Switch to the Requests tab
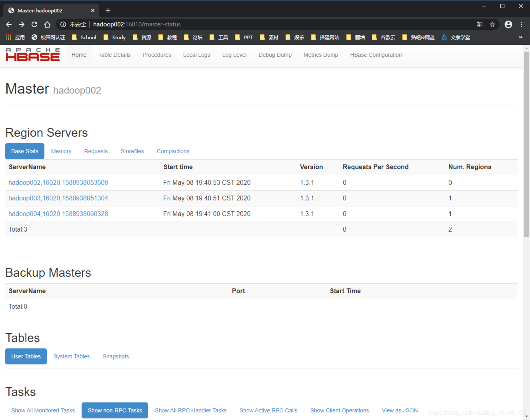Screen dimensions: 530x420 [x=96, y=151]
